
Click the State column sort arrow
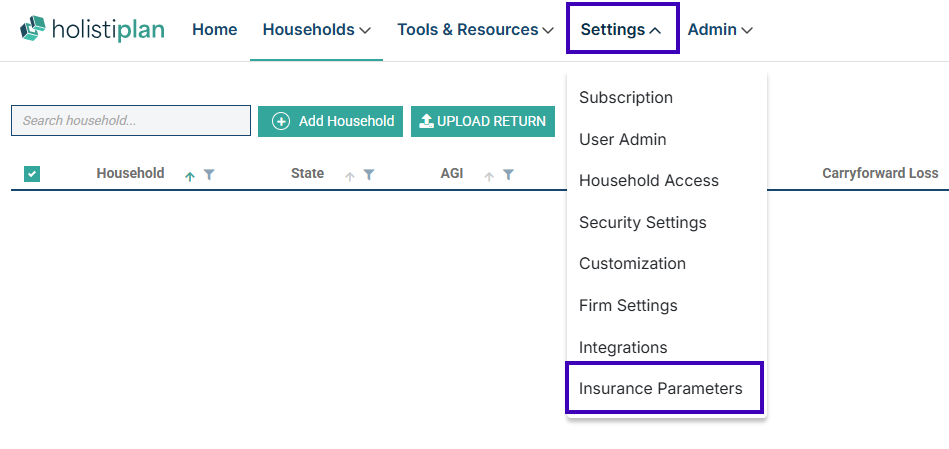click(350, 175)
